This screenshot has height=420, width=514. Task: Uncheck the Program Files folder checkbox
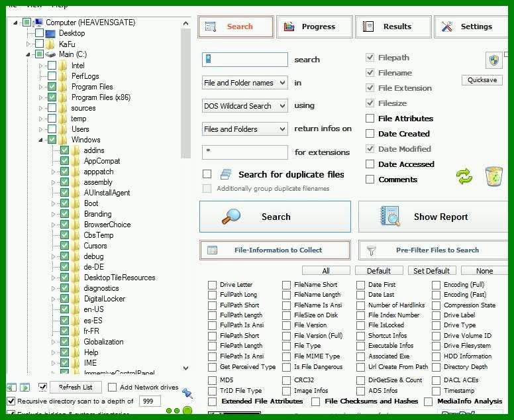coord(52,87)
